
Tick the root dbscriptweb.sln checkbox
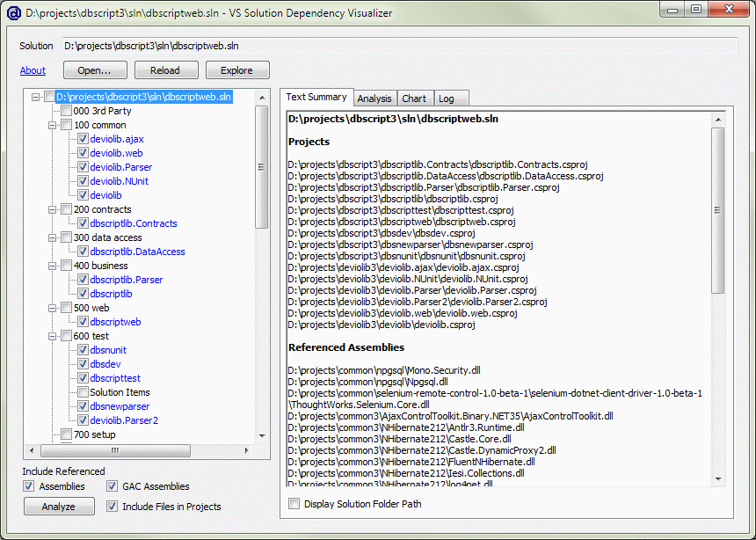(x=49, y=97)
